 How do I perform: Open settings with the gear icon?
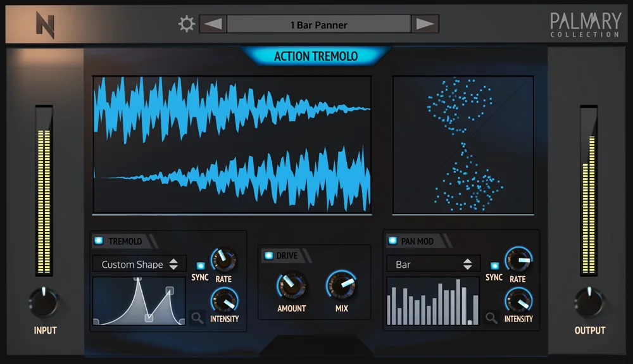(x=187, y=24)
